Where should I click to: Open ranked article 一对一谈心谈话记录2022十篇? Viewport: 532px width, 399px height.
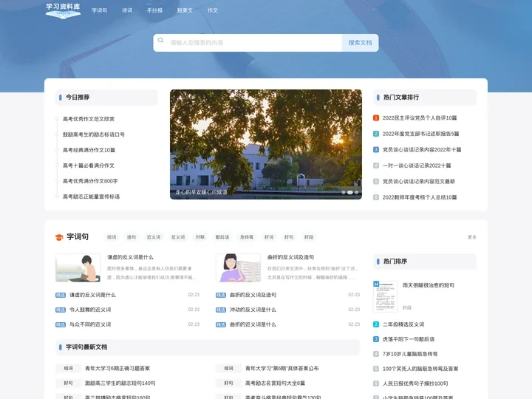(x=417, y=166)
